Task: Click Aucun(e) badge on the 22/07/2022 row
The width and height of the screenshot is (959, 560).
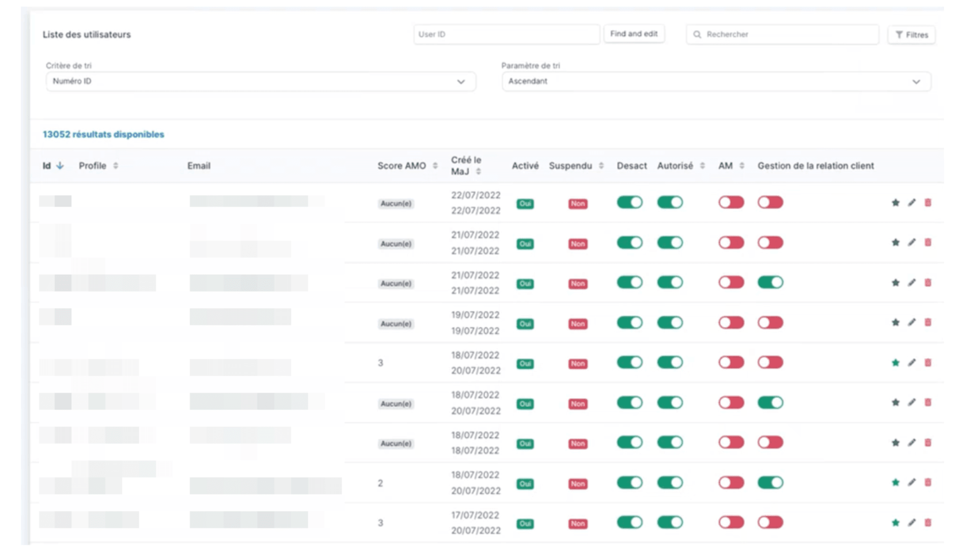Action: coord(396,204)
